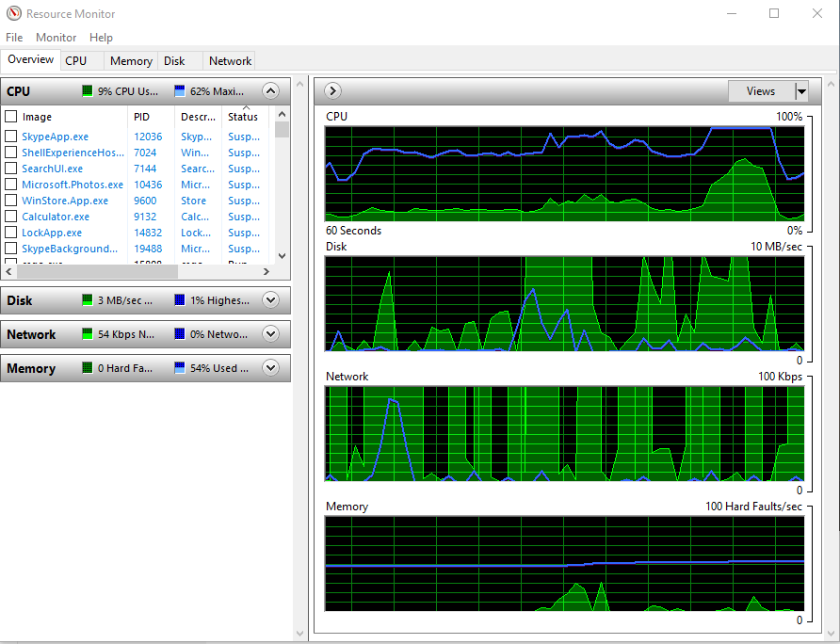This screenshot has height=644, width=840.
Task: Click the Memory hard faults graph
Action: point(564,564)
